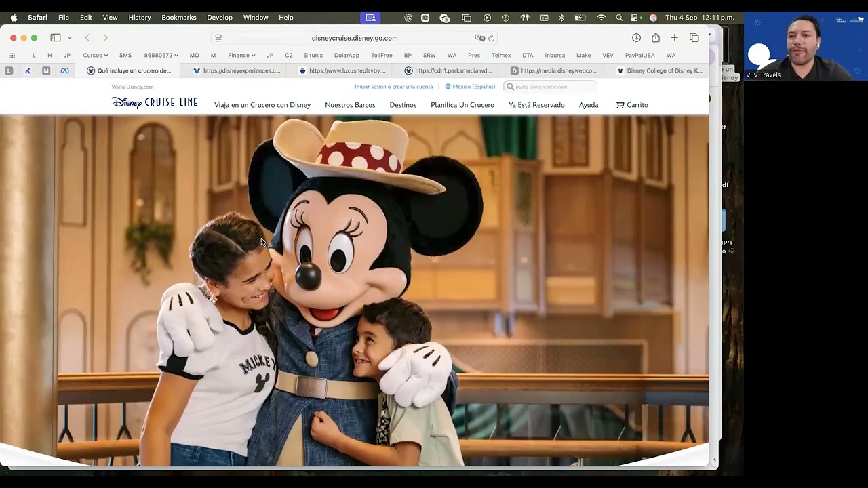Go back with Safari's back arrow
Screen dimensions: 868x488
[x=87, y=38]
